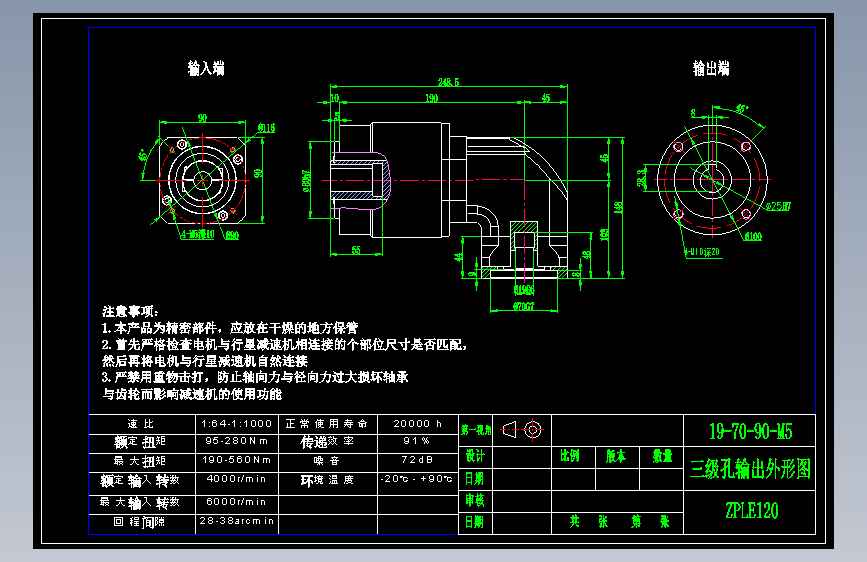Click the '注意事项:' notes heading

pyautogui.click(x=130, y=311)
